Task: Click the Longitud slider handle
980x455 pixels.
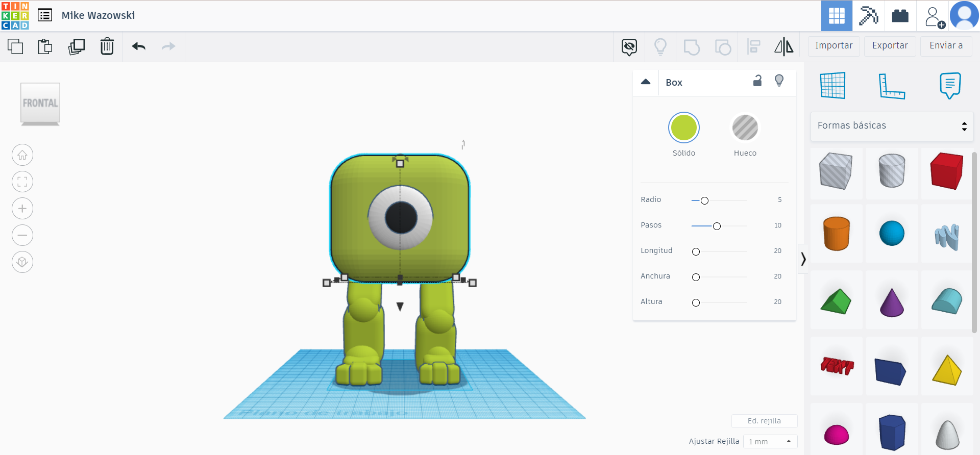Action: (x=696, y=252)
